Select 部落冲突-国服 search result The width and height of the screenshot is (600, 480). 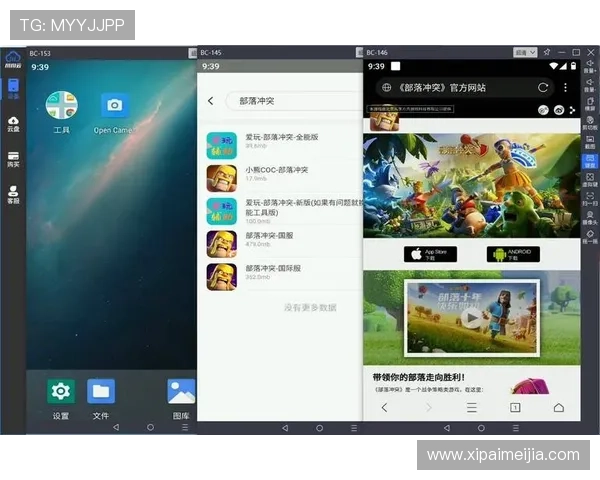(284, 244)
